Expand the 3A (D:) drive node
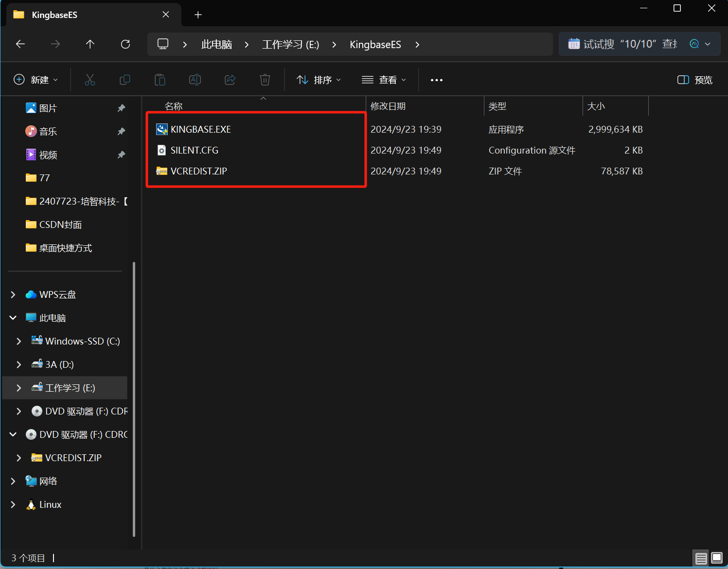Viewport: 728px width, 569px height. (x=19, y=364)
